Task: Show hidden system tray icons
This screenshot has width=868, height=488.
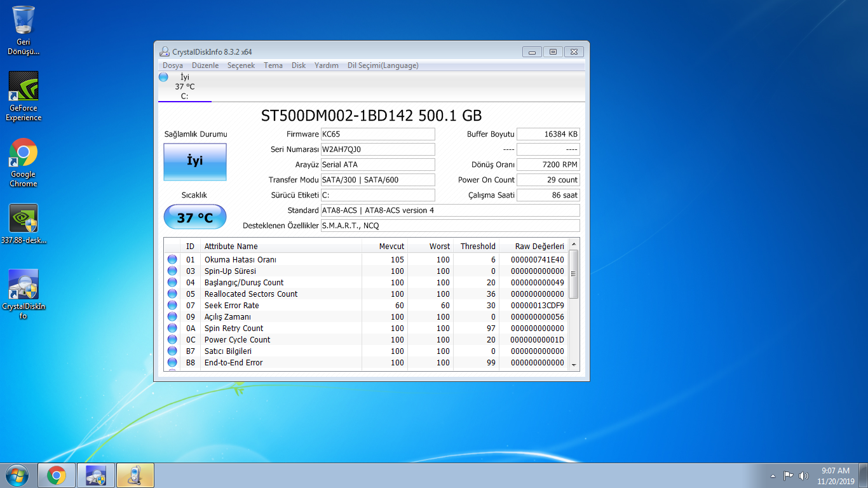Action: click(x=773, y=476)
